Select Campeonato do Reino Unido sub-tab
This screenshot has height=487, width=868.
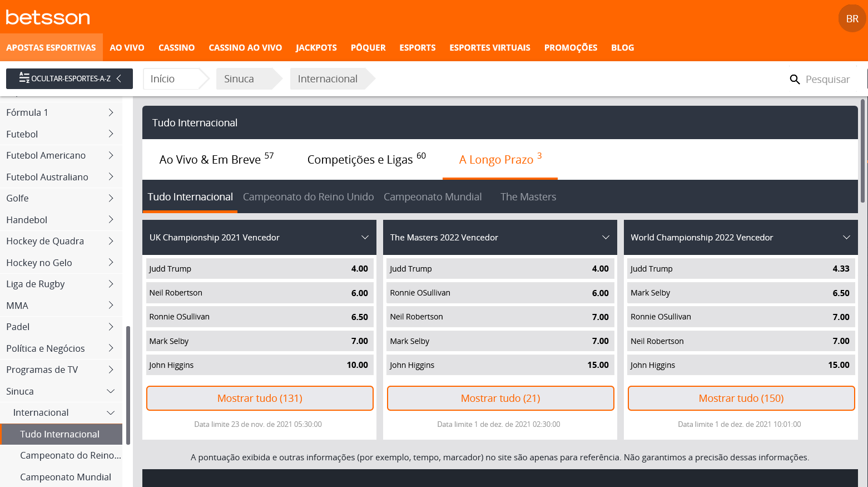[308, 196]
